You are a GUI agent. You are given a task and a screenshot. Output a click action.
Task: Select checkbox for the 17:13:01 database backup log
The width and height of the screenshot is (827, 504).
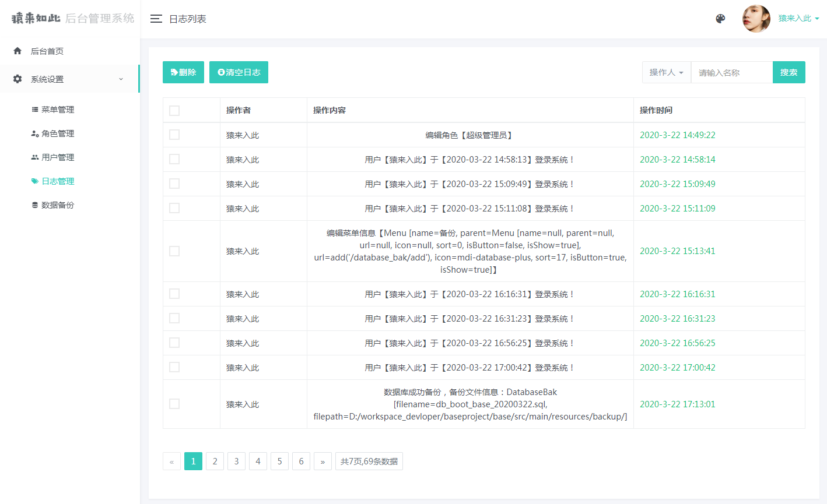point(174,404)
